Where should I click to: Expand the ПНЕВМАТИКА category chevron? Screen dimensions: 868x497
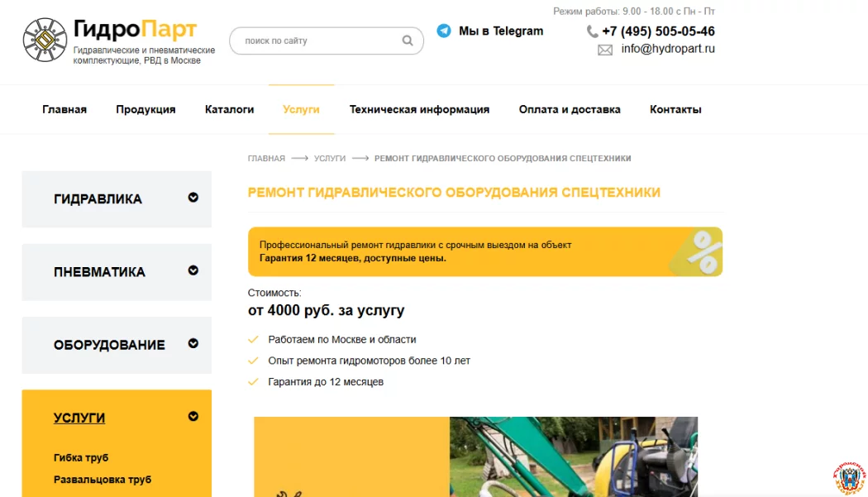[193, 271]
